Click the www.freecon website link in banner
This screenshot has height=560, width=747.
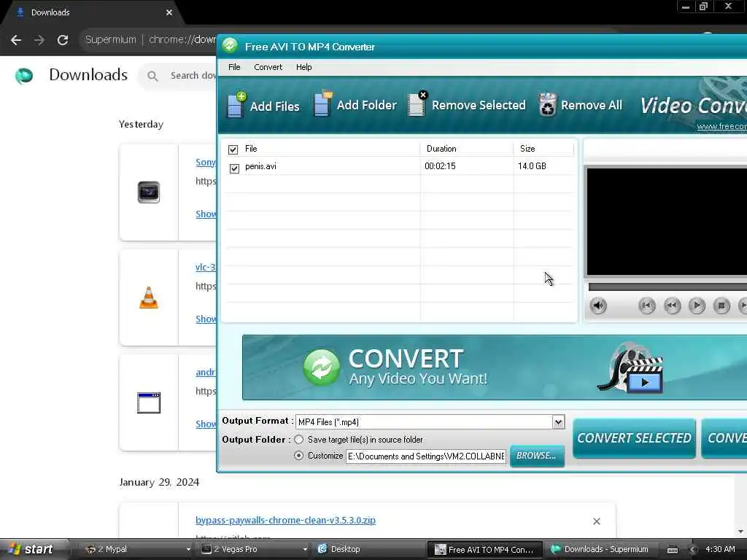(x=721, y=126)
